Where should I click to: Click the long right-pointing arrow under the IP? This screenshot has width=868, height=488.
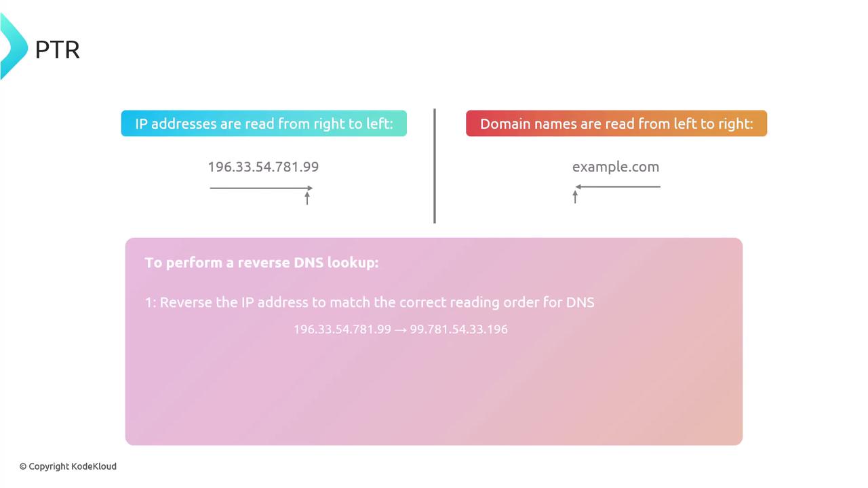click(x=261, y=188)
